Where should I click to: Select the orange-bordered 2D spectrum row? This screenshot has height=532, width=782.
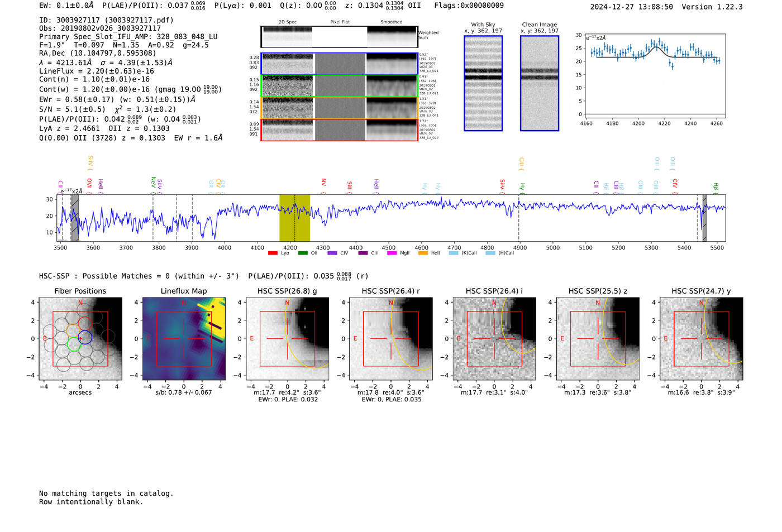pyautogui.click(x=340, y=108)
